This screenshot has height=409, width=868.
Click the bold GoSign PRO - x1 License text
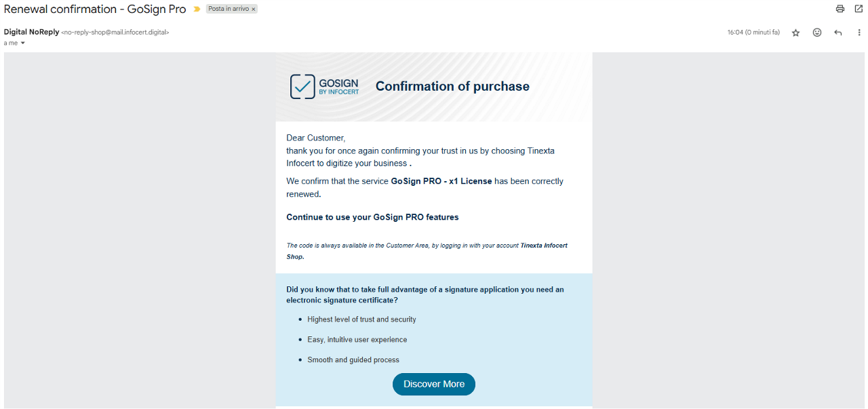tap(441, 181)
